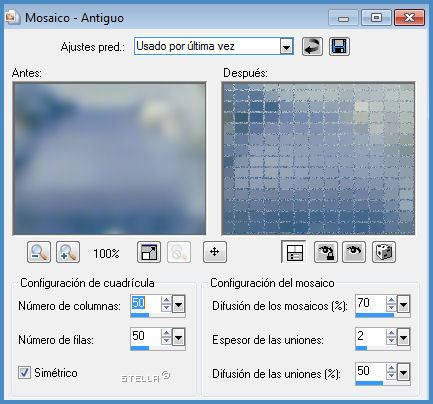Decrease Difusión de las uniones spinner value
Viewport: 433px width, 404px height.
coord(391,376)
